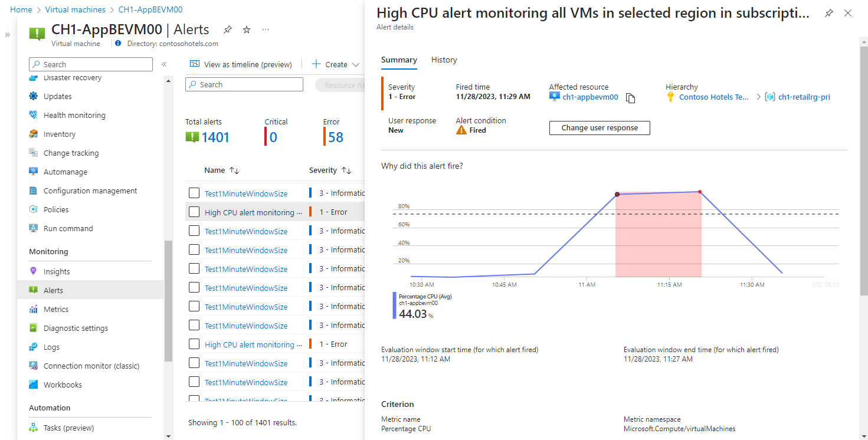Click the Policies icon in sidebar
The image size is (868, 440).
click(x=34, y=209)
